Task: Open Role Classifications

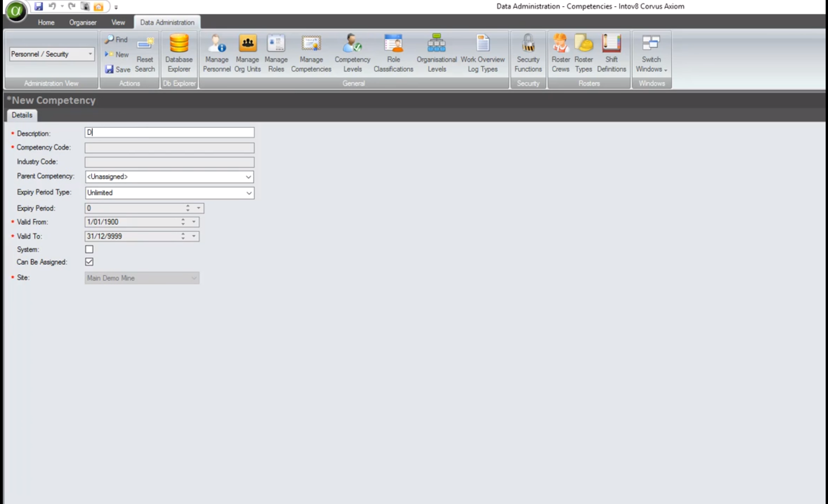Action: (x=393, y=54)
